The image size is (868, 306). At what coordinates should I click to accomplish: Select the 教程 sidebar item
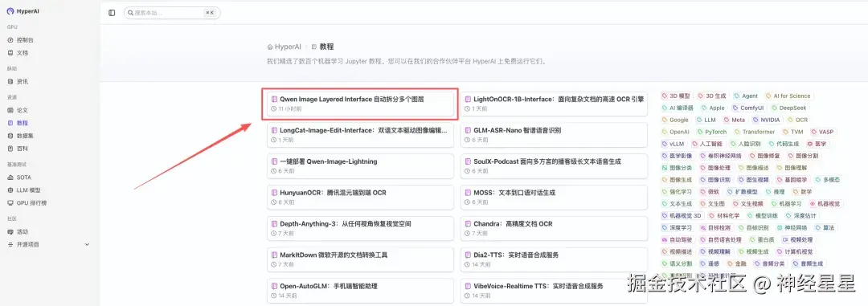point(23,123)
